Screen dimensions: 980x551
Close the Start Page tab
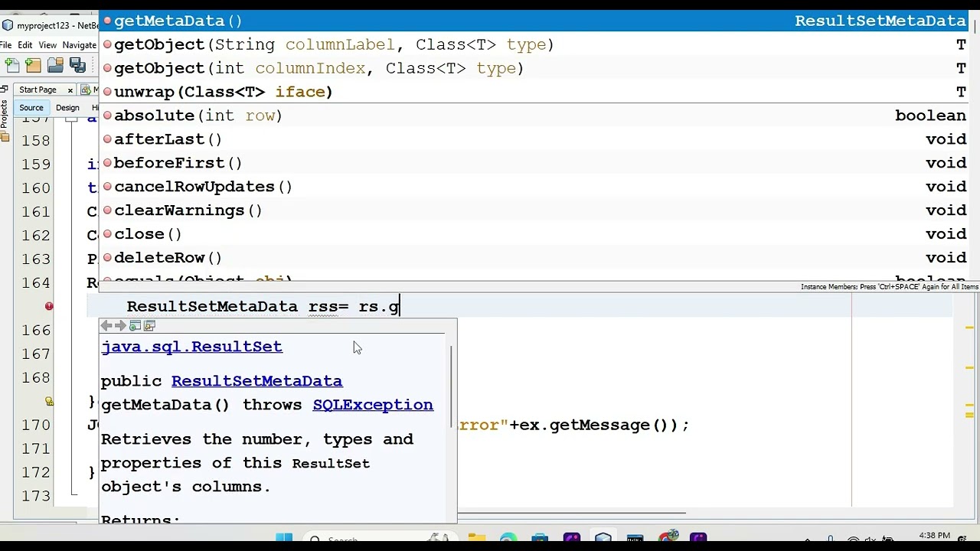click(x=70, y=90)
